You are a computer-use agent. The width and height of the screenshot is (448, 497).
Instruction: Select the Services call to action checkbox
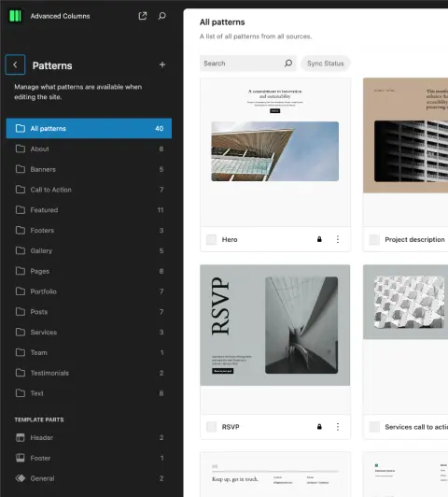point(374,427)
